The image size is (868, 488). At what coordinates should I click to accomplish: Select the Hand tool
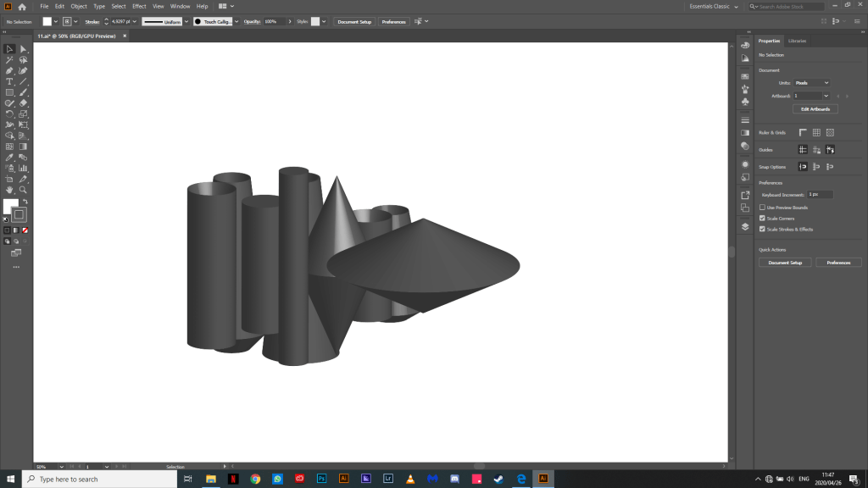[9, 190]
